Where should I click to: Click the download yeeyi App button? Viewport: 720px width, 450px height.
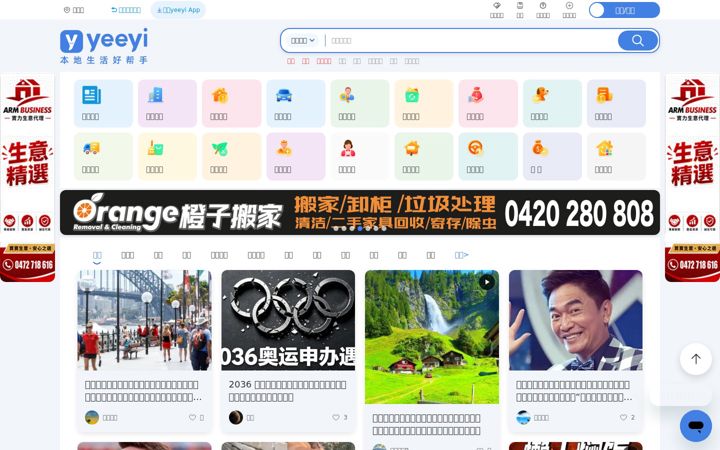[x=178, y=10]
